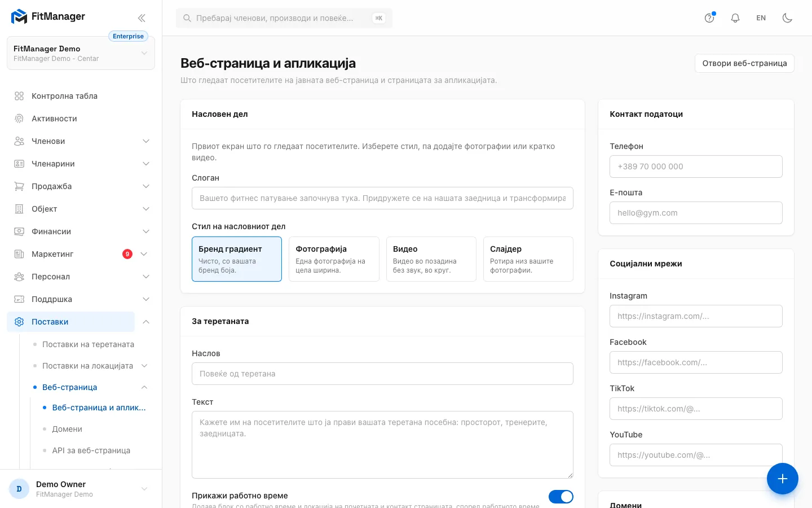Collapse sidebar with double-chevron icon
This screenshot has width=812, height=508.
(x=142, y=18)
